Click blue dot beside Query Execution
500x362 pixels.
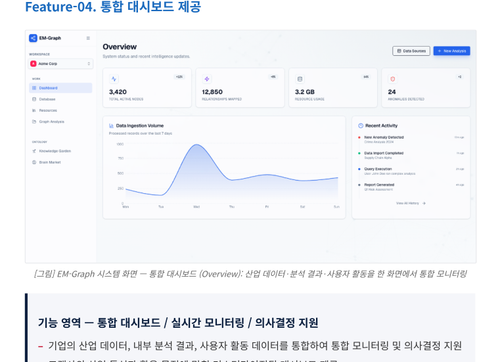[359, 169]
